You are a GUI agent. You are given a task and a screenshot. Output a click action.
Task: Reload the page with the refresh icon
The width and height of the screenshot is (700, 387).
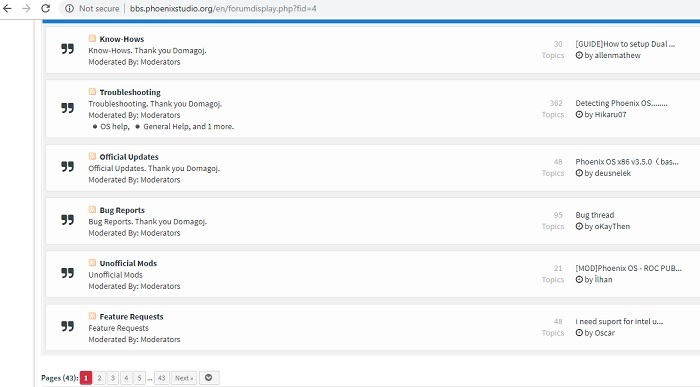click(46, 8)
